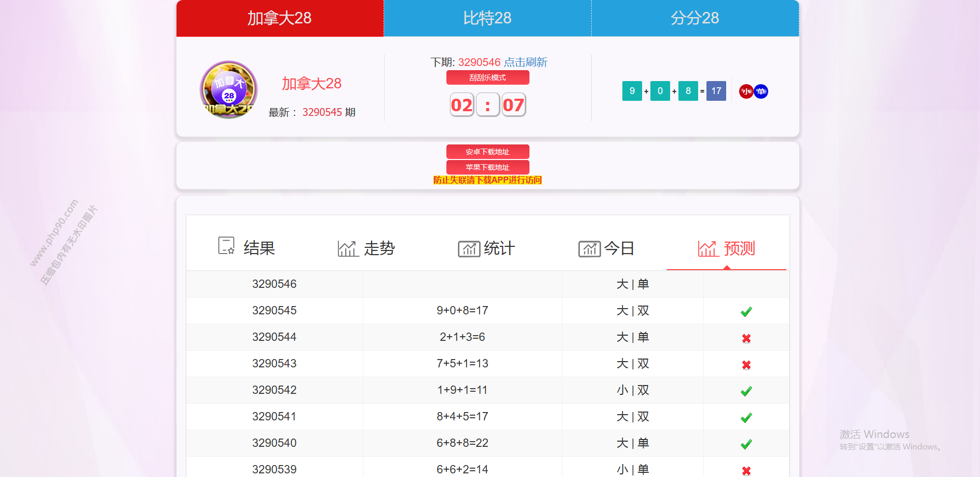
Task: Click the blue 单 result badge
Action: point(761,91)
